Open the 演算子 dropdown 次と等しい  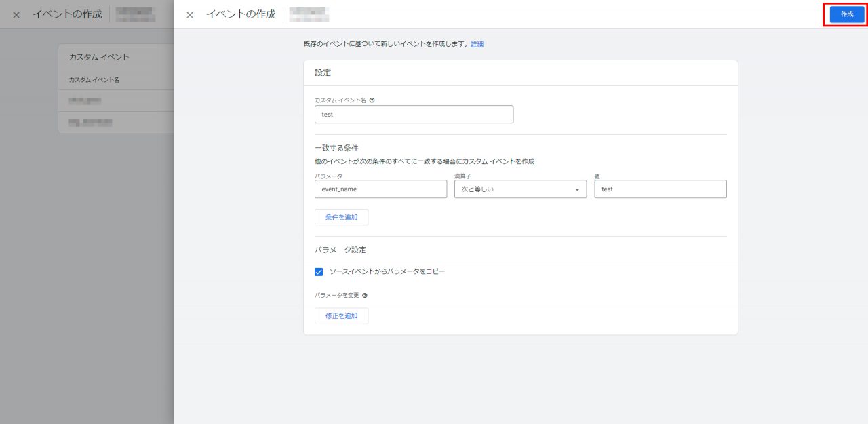520,189
